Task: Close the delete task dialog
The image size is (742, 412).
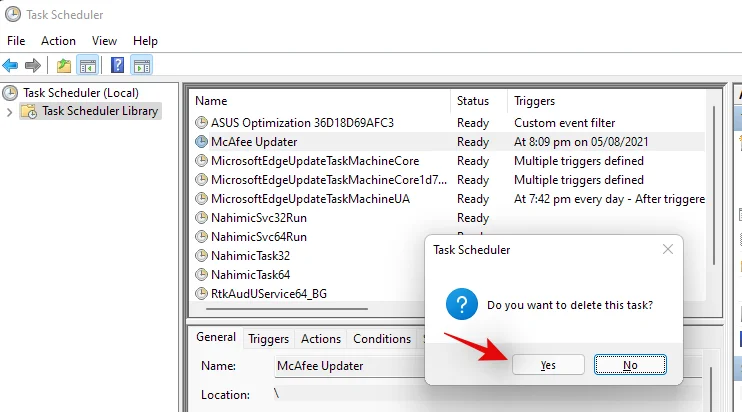Action: click(x=668, y=249)
